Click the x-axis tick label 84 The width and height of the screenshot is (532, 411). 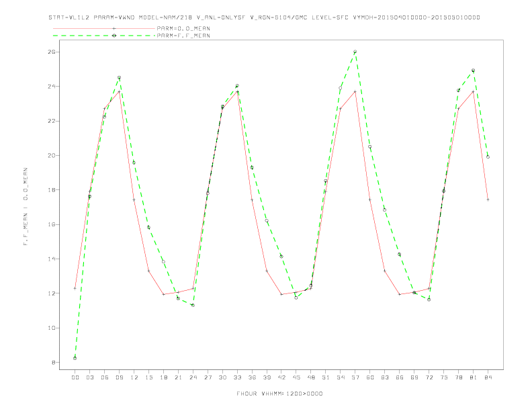(488, 377)
